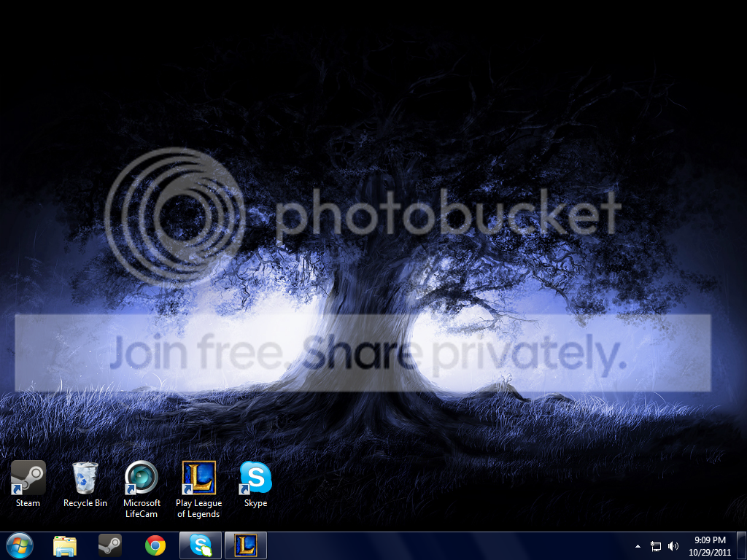Open Google Chrome from the taskbar
Screen dimensions: 747x560
pos(155,545)
